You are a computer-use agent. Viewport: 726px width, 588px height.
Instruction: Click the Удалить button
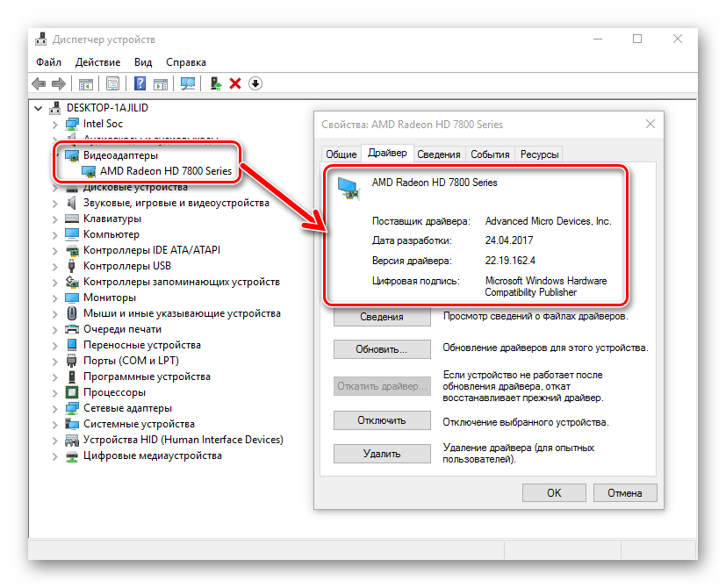pyautogui.click(x=382, y=454)
